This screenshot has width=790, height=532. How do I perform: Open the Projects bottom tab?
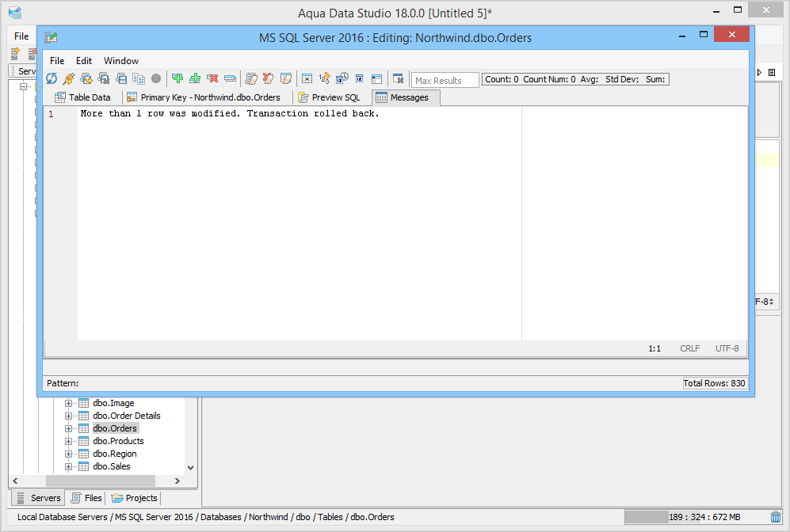[134, 498]
